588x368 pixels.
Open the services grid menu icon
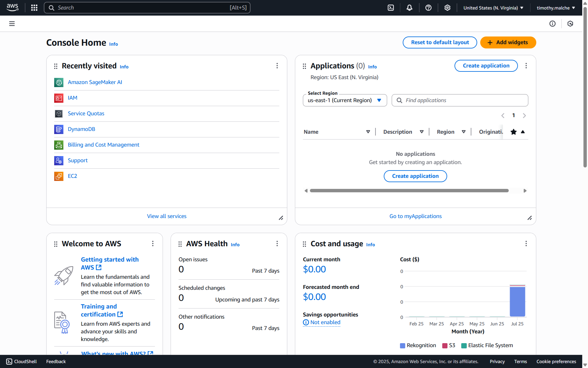click(x=34, y=8)
